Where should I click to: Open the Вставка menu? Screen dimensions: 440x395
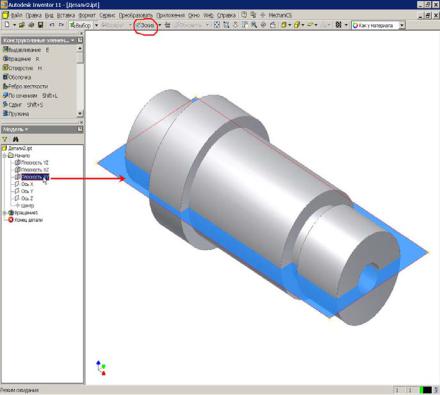[66, 15]
